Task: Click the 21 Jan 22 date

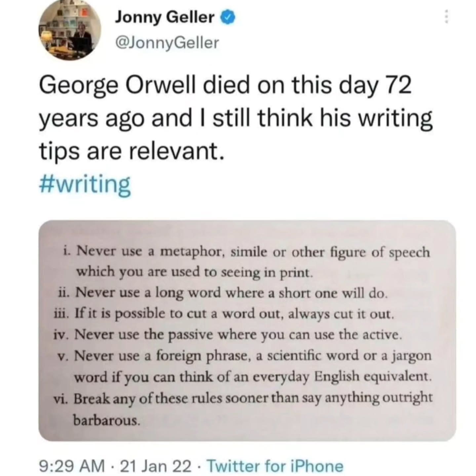Action: 155,466
